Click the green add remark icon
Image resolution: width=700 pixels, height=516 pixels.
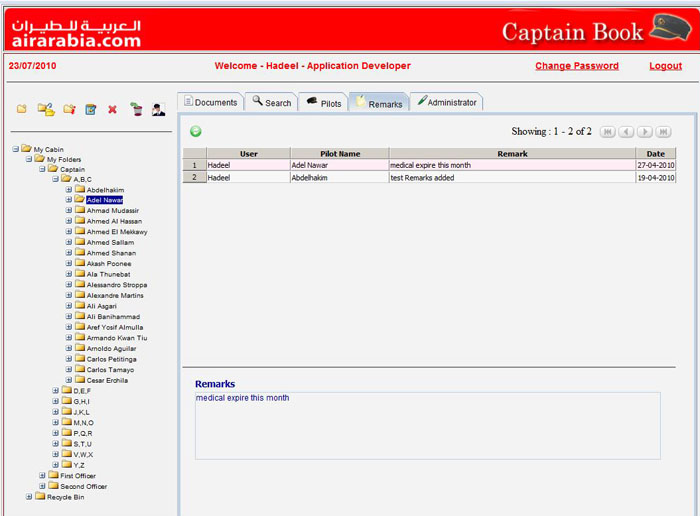(x=196, y=131)
